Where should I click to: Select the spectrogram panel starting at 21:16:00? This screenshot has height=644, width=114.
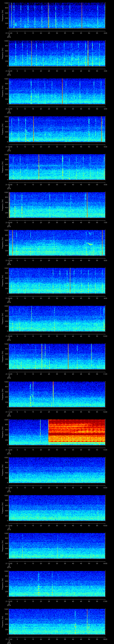(x=57, y=584)
